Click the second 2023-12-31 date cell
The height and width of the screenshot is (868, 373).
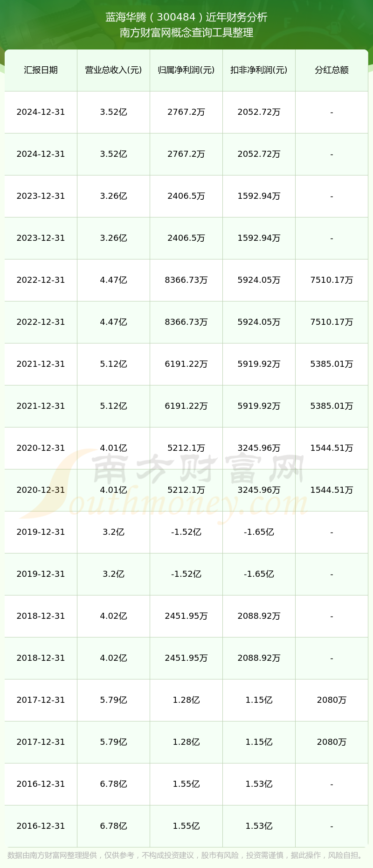[x=41, y=238]
